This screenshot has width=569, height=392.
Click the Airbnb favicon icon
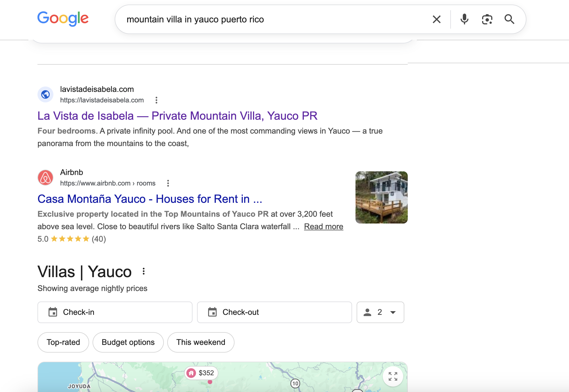[45, 178]
